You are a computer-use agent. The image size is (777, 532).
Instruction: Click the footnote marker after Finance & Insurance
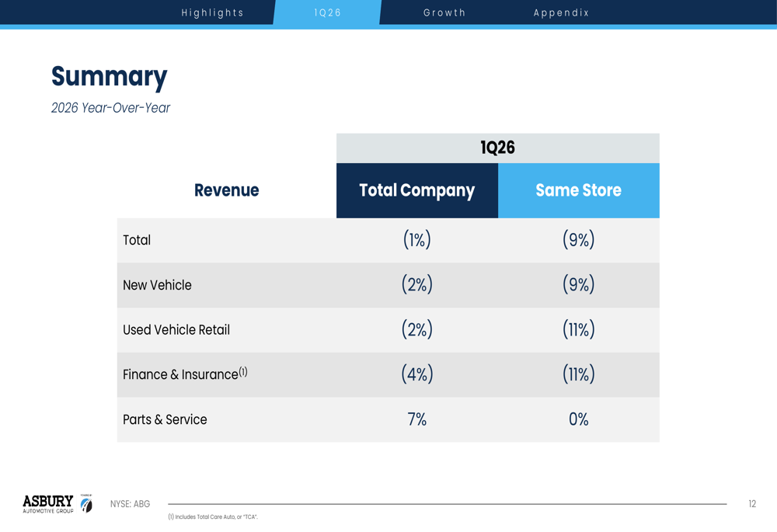pos(243,371)
